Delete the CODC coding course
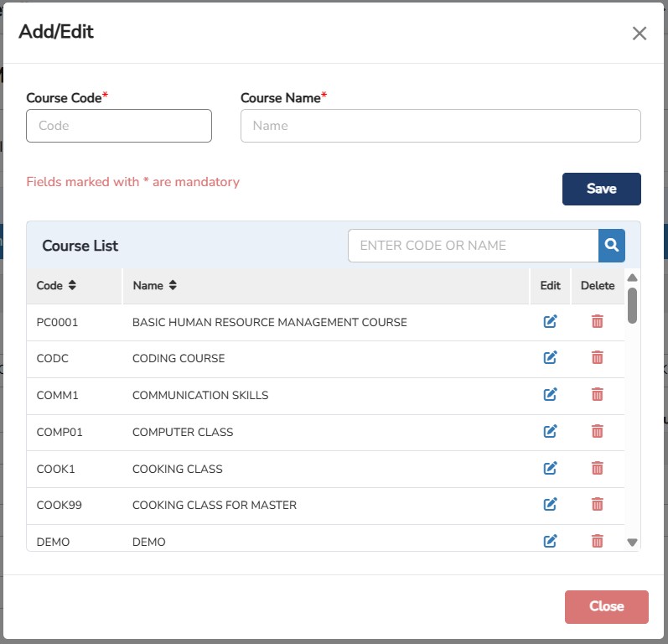 pyautogui.click(x=597, y=358)
